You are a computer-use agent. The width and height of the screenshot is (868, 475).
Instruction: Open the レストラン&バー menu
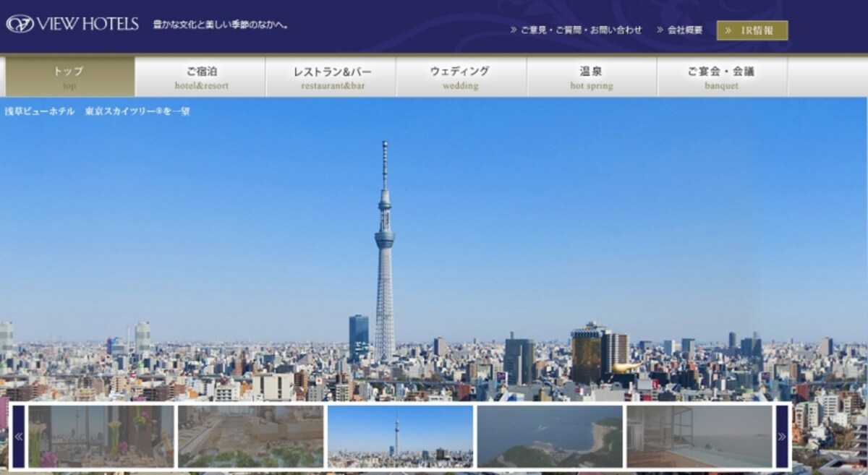tap(331, 77)
